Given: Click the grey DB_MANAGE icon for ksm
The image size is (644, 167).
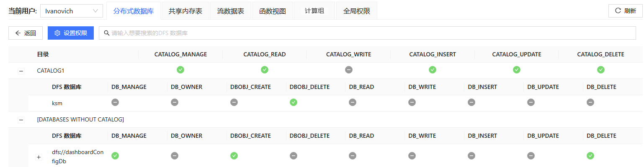Looking at the screenshot, I should [115, 102].
